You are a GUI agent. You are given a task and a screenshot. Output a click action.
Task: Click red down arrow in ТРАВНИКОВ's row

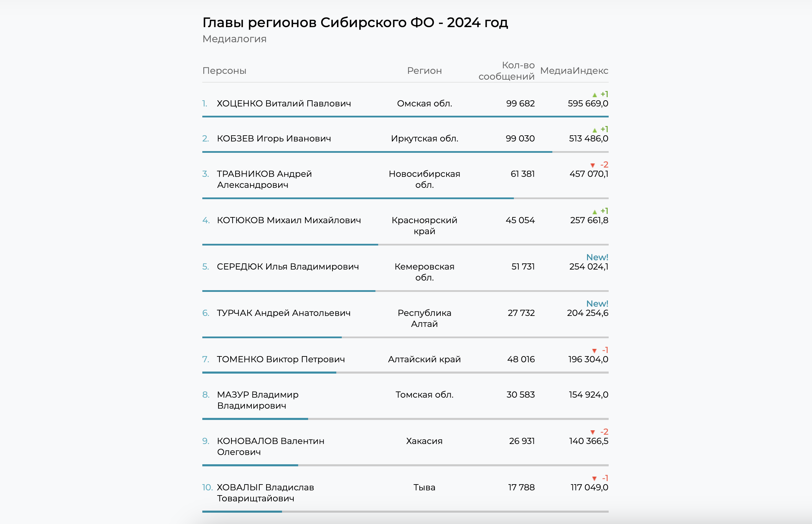tap(593, 166)
